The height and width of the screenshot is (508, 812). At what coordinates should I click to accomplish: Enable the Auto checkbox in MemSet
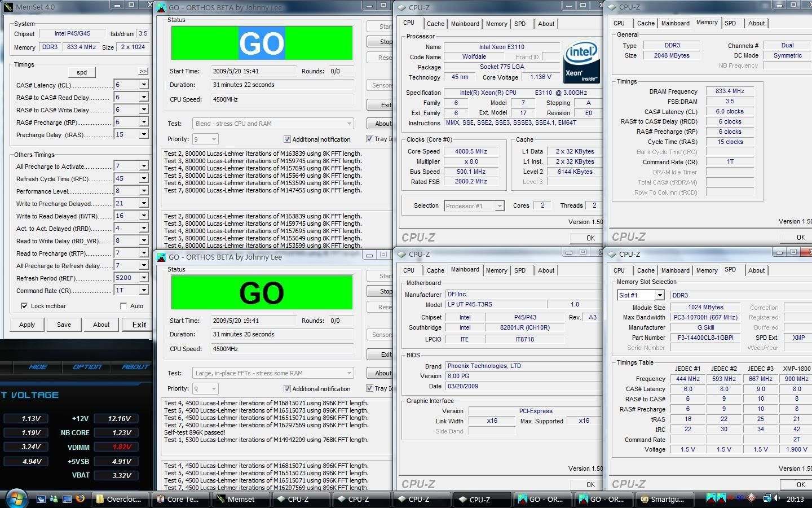click(123, 306)
